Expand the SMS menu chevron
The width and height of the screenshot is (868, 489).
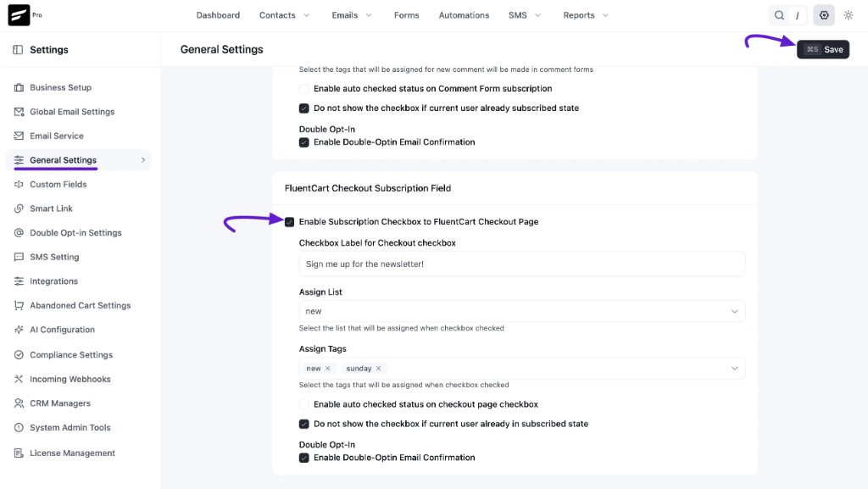pos(538,15)
